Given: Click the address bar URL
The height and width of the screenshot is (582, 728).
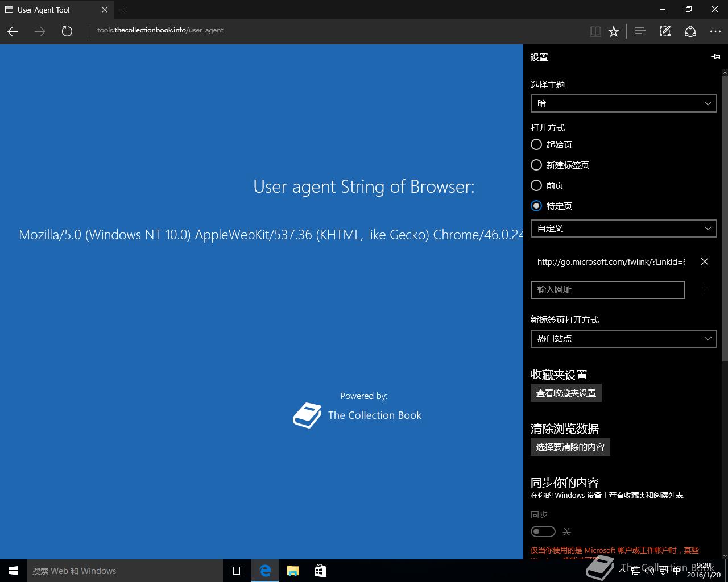Looking at the screenshot, I should [x=160, y=30].
